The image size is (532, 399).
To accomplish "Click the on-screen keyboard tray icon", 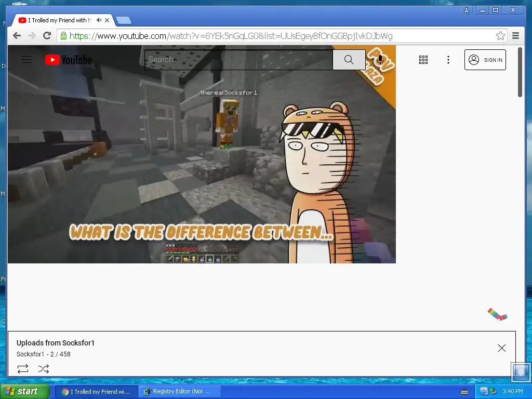I will (x=464, y=392).
